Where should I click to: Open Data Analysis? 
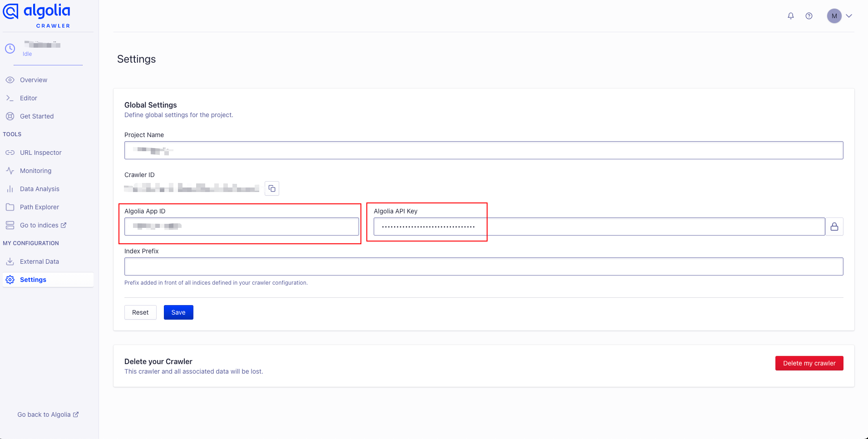click(x=48, y=189)
